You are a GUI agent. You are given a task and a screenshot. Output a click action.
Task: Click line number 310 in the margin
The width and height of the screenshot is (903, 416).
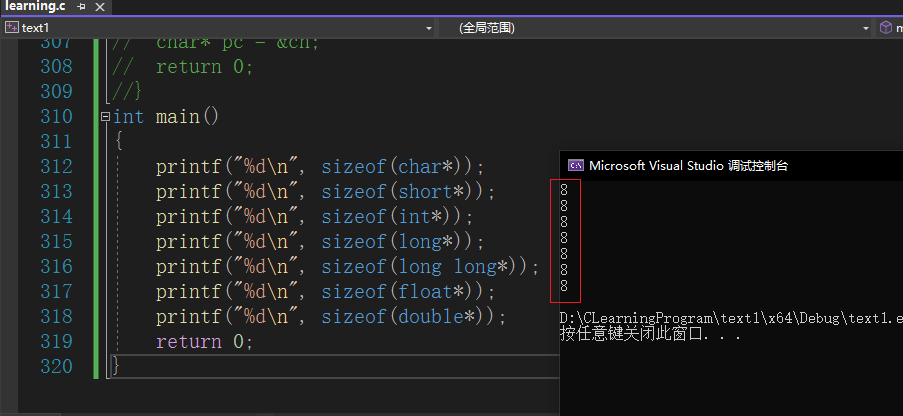56,116
